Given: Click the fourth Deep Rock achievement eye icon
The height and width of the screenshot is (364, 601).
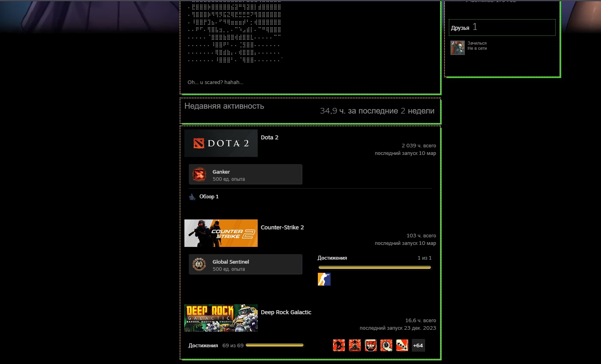Looking at the screenshot, I should (x=386, y=345).
